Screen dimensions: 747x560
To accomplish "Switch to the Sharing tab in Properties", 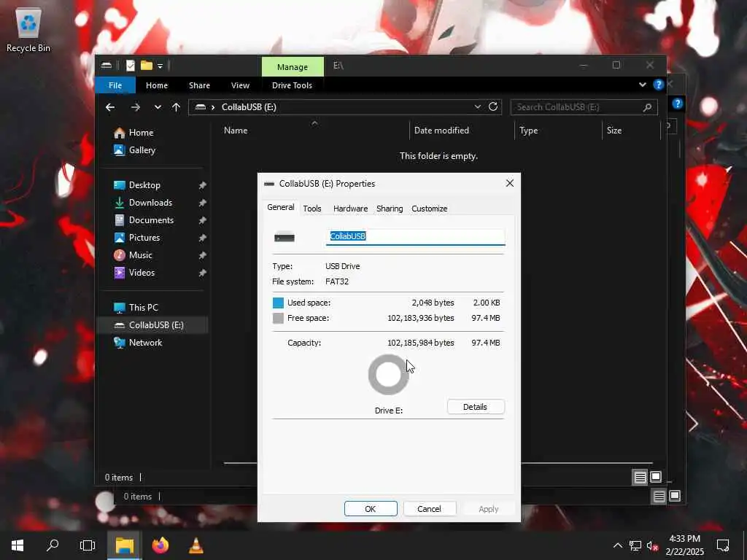I will (390, 209).
